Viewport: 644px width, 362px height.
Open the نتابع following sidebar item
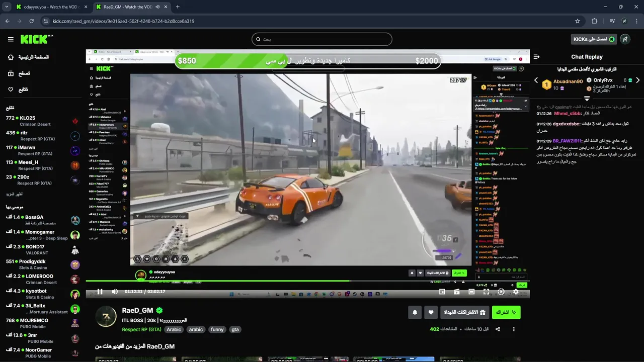coord(18,89)
